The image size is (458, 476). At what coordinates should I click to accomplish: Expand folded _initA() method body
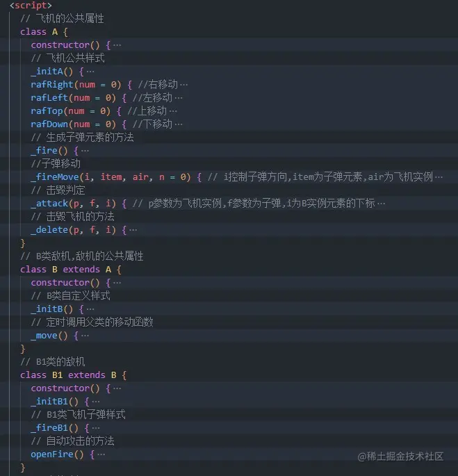click(90, 72)
